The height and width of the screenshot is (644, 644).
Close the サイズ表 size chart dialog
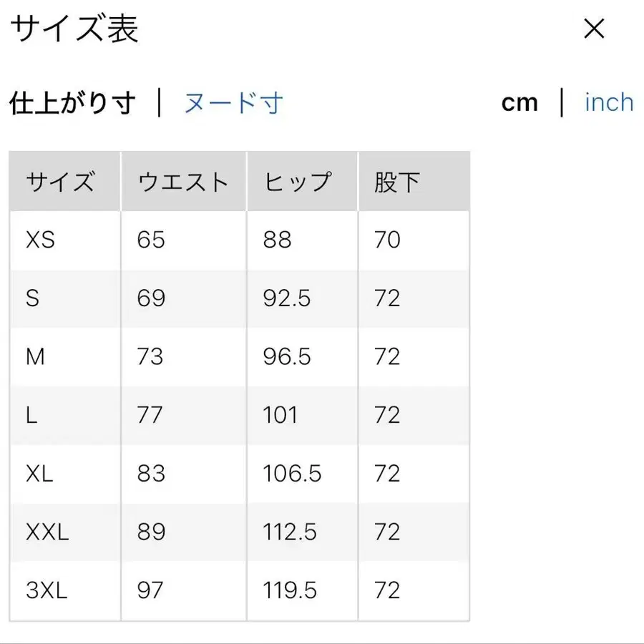click(x=594, y=29)
